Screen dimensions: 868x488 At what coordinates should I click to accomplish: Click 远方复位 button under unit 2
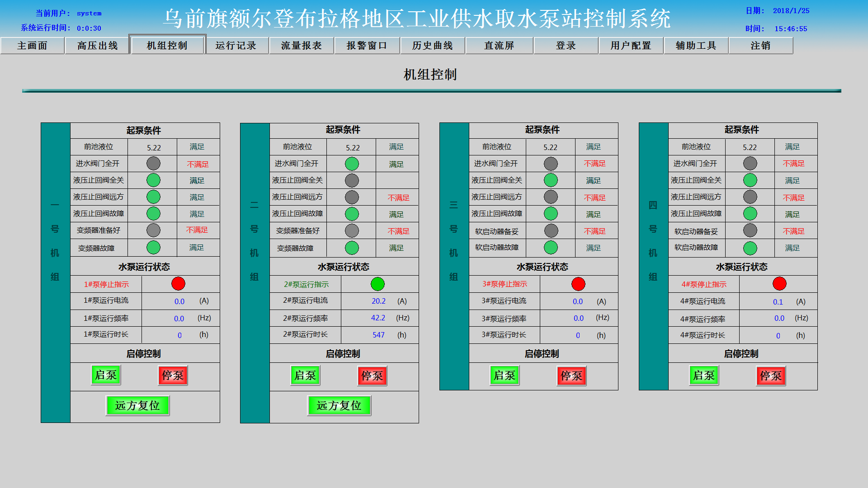tap(339, 406)
